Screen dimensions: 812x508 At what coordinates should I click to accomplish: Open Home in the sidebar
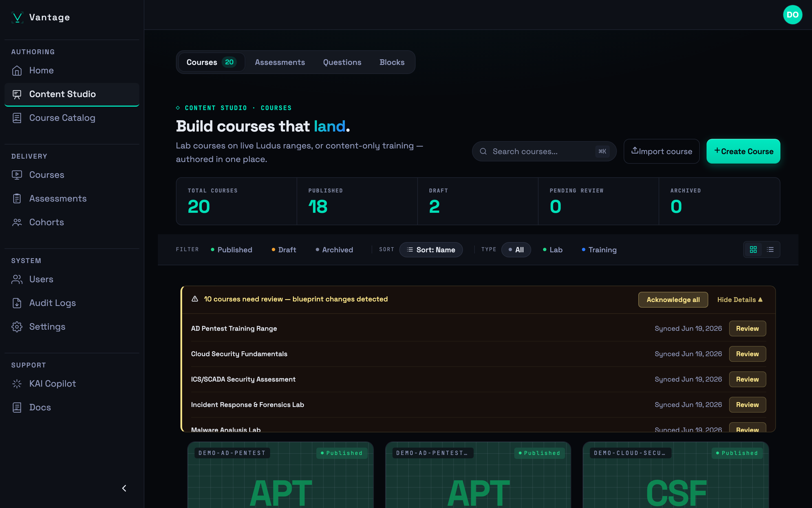point(72,71)
